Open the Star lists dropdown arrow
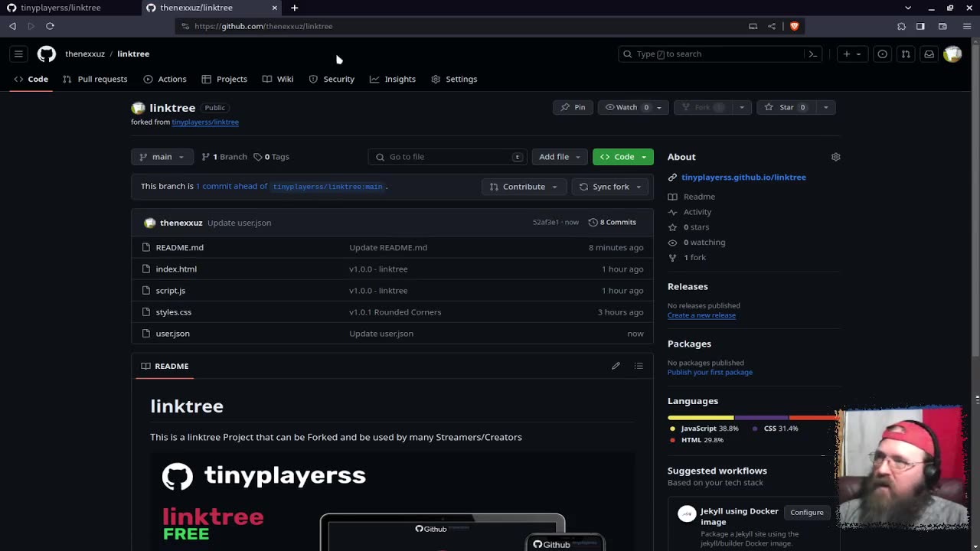Screen dimensions: 980x551 click(x=825, y=107)
